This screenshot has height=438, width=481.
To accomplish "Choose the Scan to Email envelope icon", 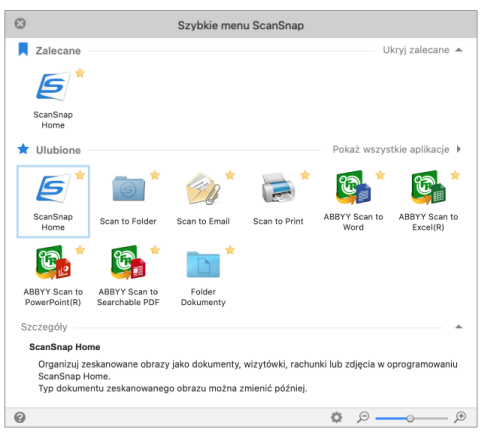I will (x=203, y=188).
